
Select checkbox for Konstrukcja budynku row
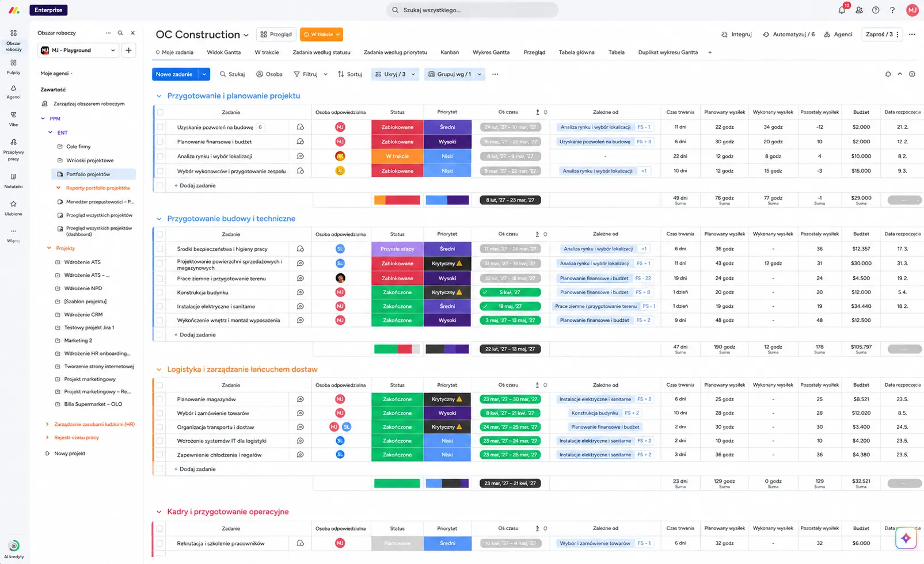(160, 292)
